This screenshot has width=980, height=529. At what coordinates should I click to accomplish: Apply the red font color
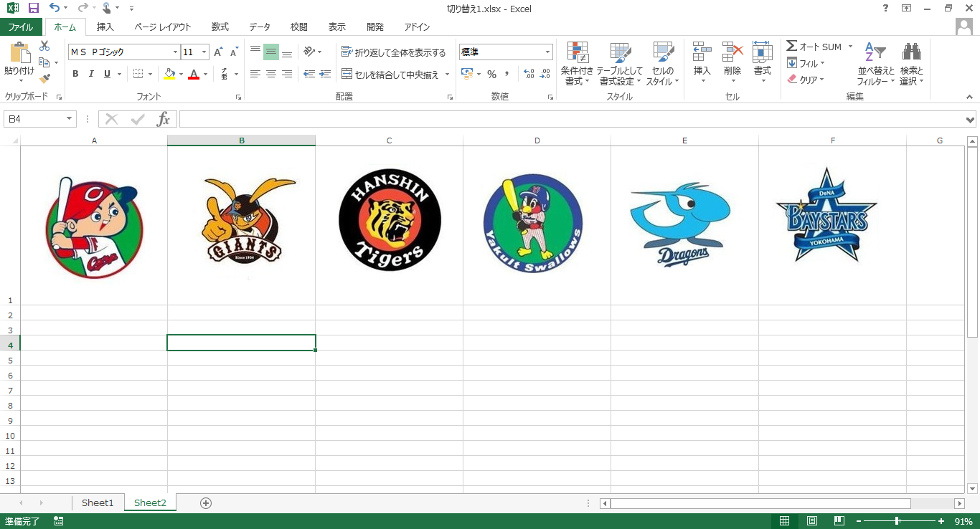click(x=194, y=74)
